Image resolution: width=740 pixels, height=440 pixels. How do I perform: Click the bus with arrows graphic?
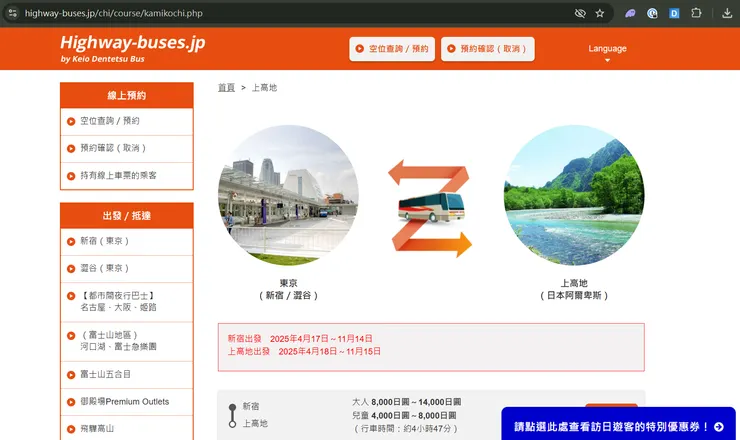click(430, 208)
